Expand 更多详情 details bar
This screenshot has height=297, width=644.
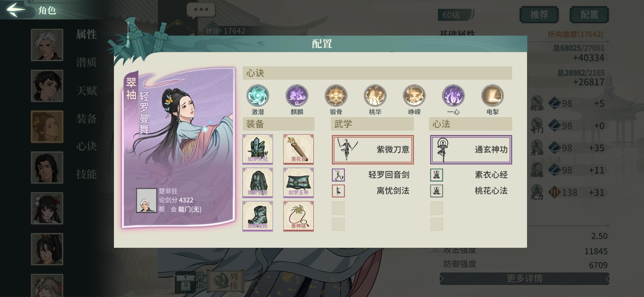[x=525, y=279]
